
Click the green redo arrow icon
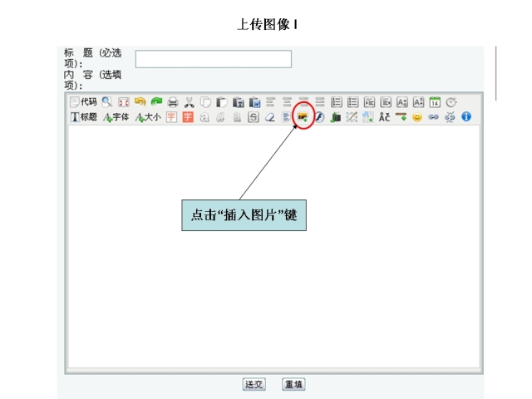155,102
